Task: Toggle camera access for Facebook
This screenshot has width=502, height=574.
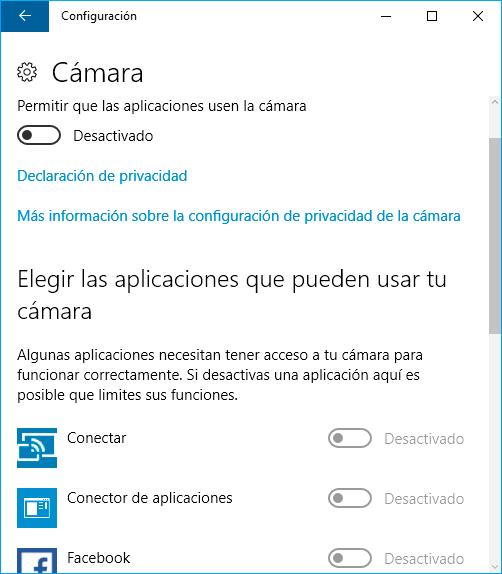Action: tap(350, 558)
